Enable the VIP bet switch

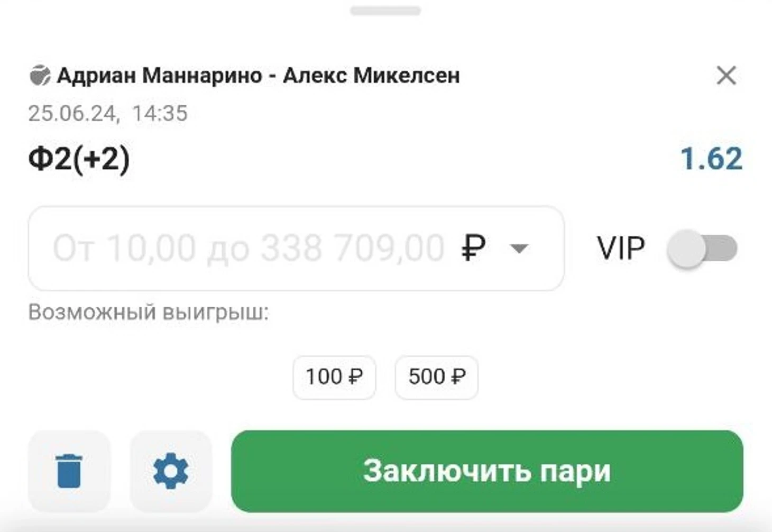[x=702, y=248]
